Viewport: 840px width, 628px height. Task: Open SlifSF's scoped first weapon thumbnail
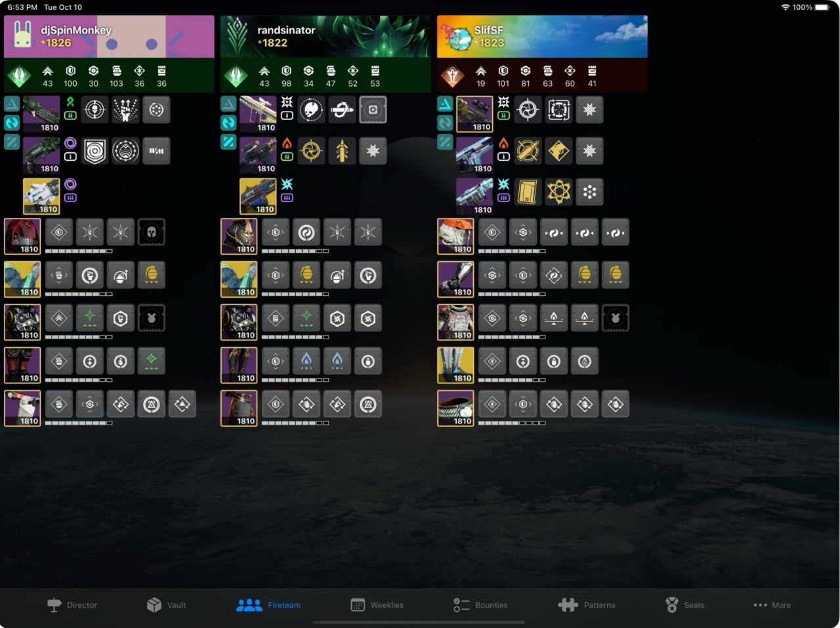(474, 114)
